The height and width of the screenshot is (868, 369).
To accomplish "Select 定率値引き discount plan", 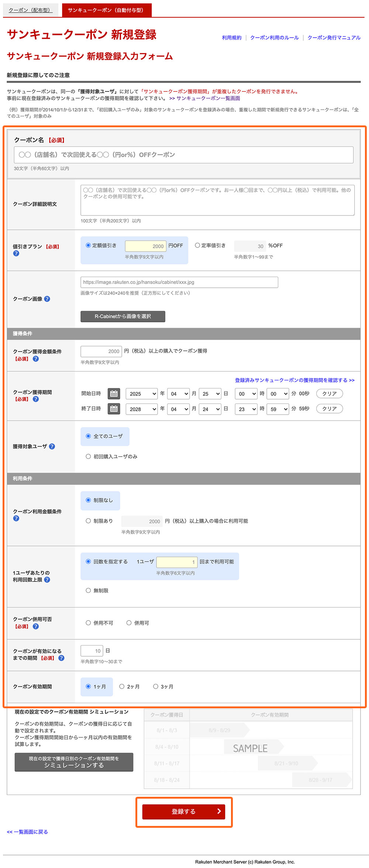I will 197,245.
